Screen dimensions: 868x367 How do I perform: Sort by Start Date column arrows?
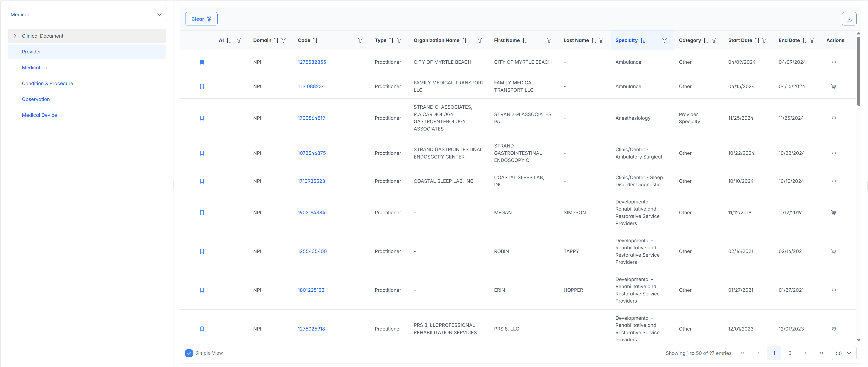point(757,40)
